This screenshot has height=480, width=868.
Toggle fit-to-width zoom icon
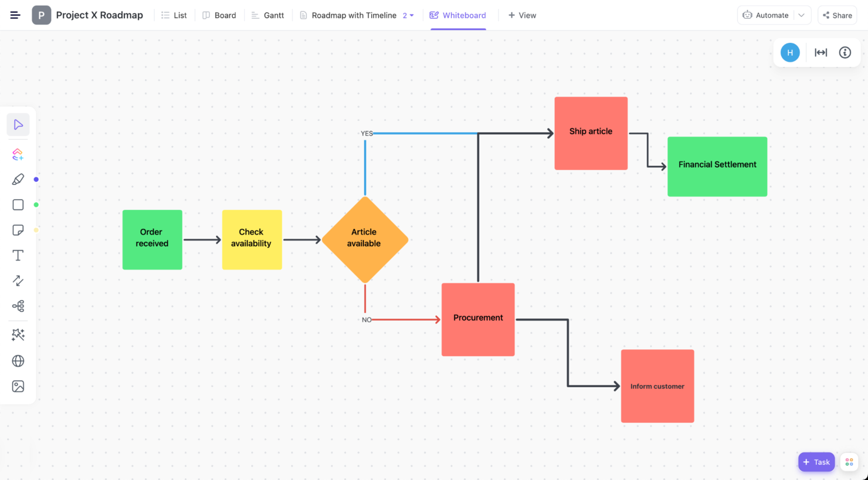[821, 53]
